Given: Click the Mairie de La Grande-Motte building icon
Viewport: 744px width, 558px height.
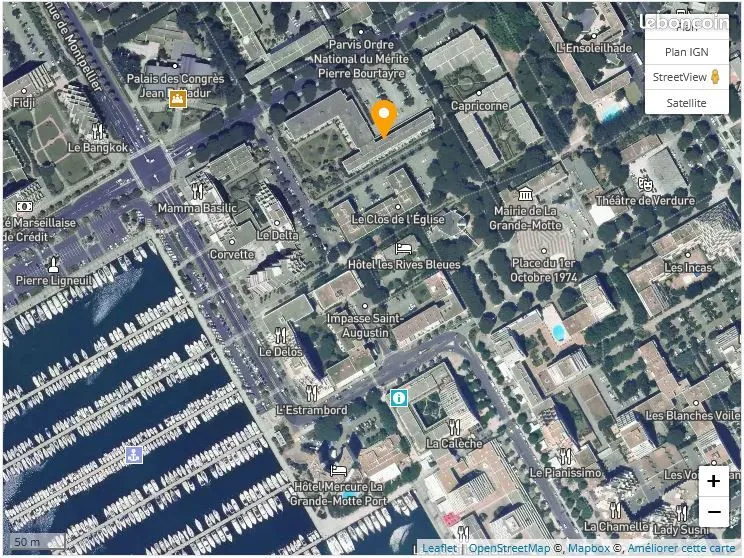Looking at the screenshot, I should click(525, 194).
